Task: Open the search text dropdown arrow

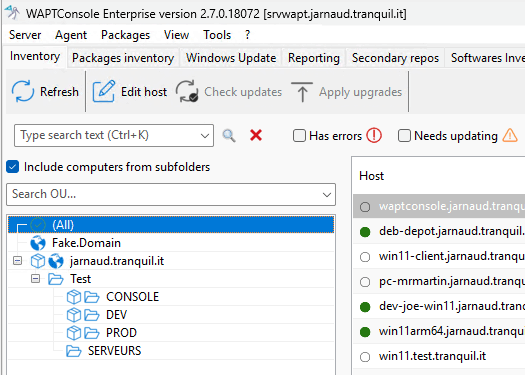Action: tap(205, 136)
